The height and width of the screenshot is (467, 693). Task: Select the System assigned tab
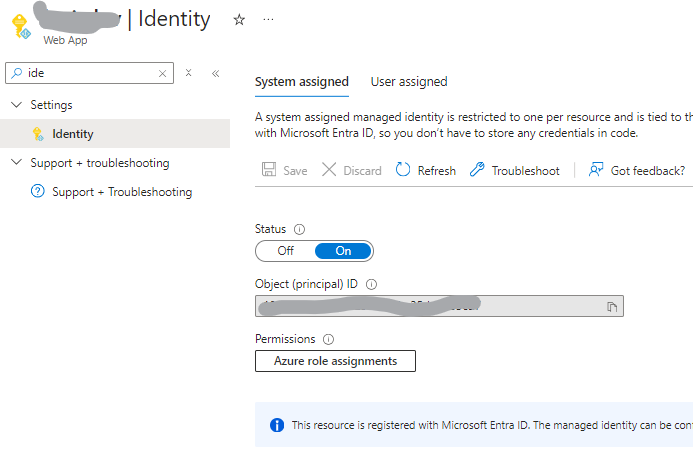(x=302, y=82)
